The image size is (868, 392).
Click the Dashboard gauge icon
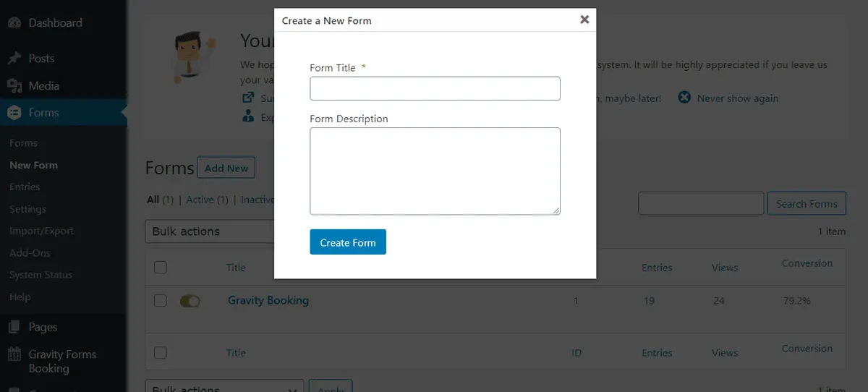click(x=14, y=22)
